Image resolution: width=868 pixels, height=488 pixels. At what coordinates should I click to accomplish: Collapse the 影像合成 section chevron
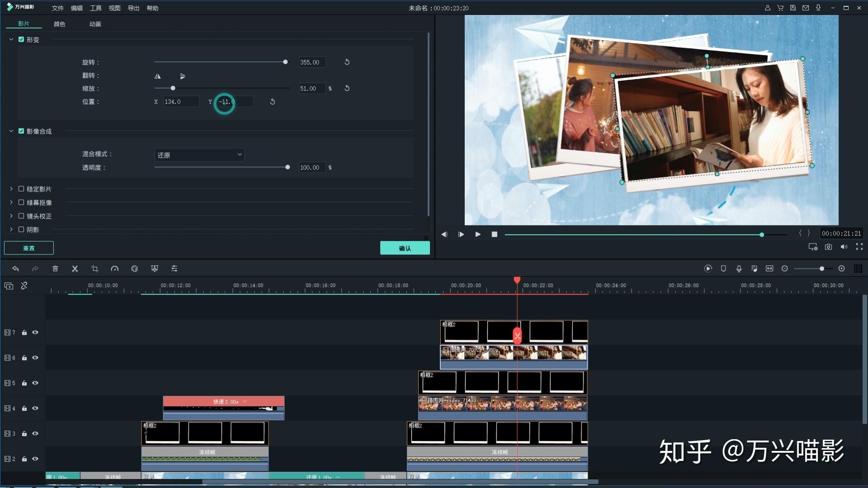pyautogui.click(x=11, y=131)
